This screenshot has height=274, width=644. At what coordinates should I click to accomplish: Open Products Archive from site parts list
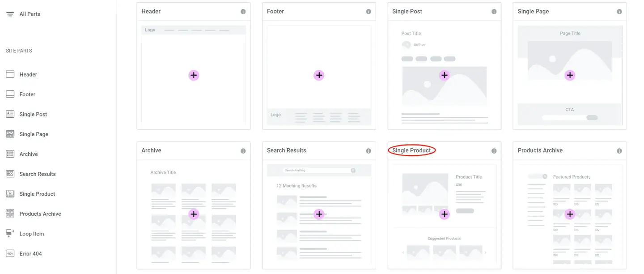pos(40,214)
